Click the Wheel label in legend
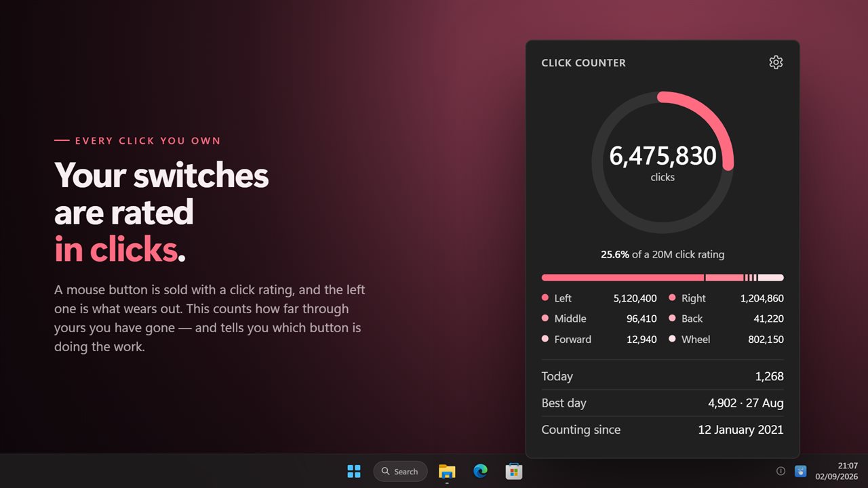The width and height of the screenshot is (868, 488). point(696,340)
